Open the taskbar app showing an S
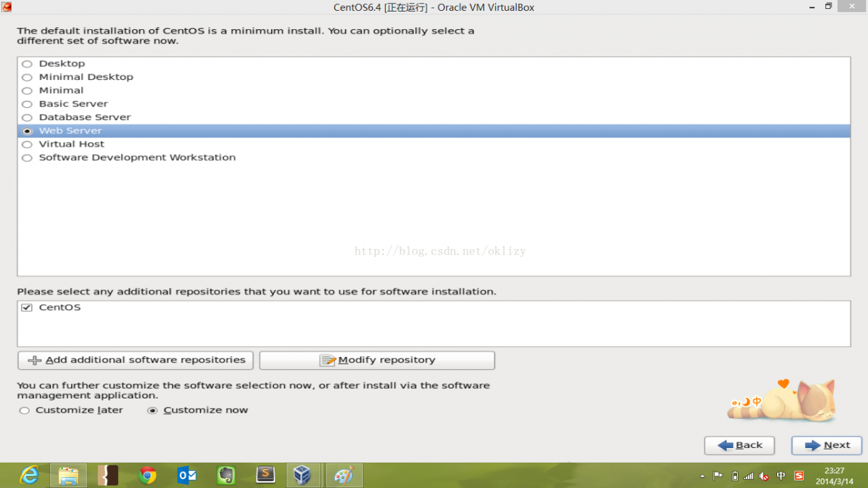The height and width of the screenshot is (488, 868). click(265, 475)
